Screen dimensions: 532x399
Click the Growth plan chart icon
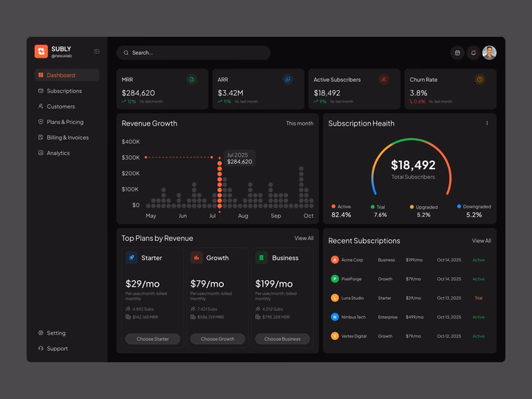(x=197, y=258)
